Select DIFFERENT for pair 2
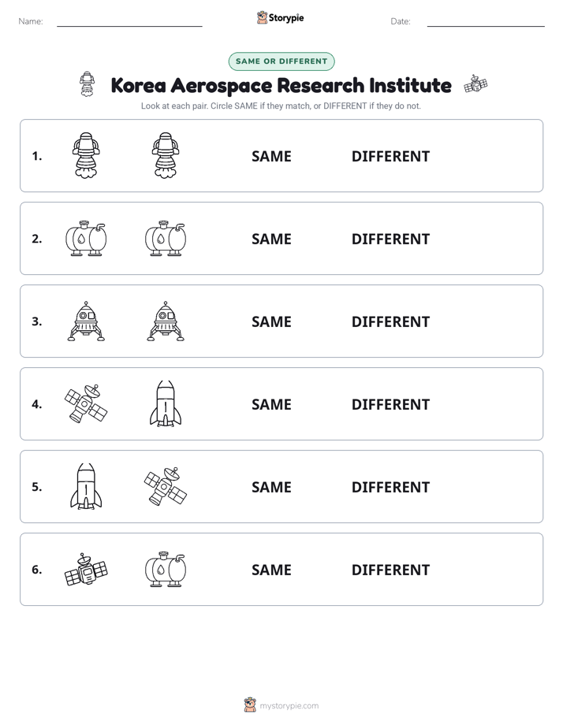The image size is (563, 728). pyautogui.click(x=390, y=239)
